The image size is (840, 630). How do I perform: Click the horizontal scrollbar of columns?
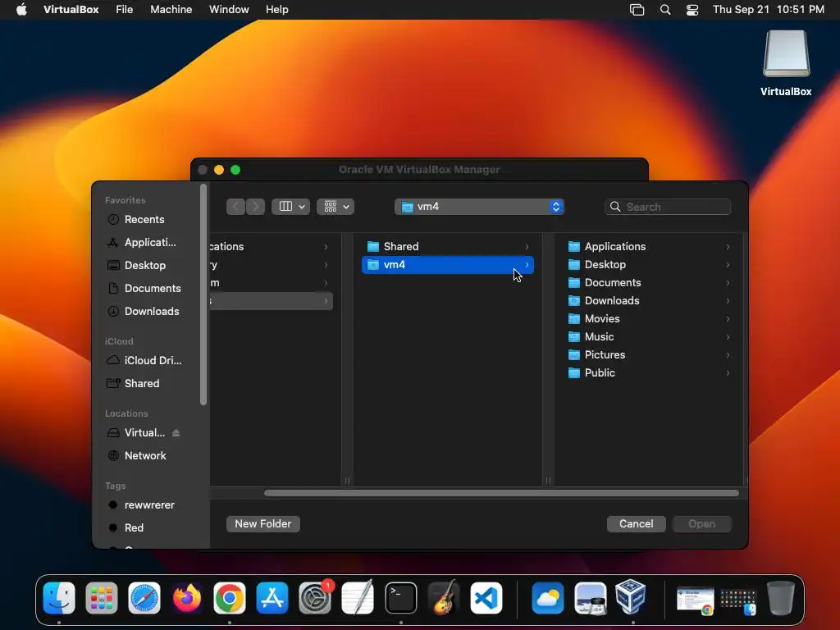tap(501, 493)
